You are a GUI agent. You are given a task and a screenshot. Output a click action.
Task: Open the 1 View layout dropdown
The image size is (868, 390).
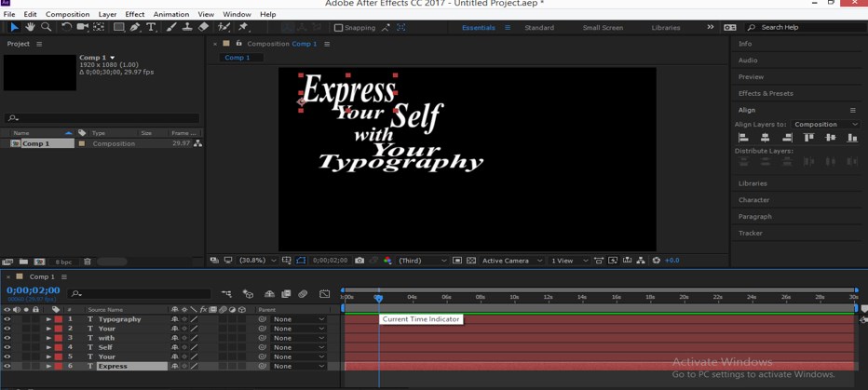coord(569,261)
